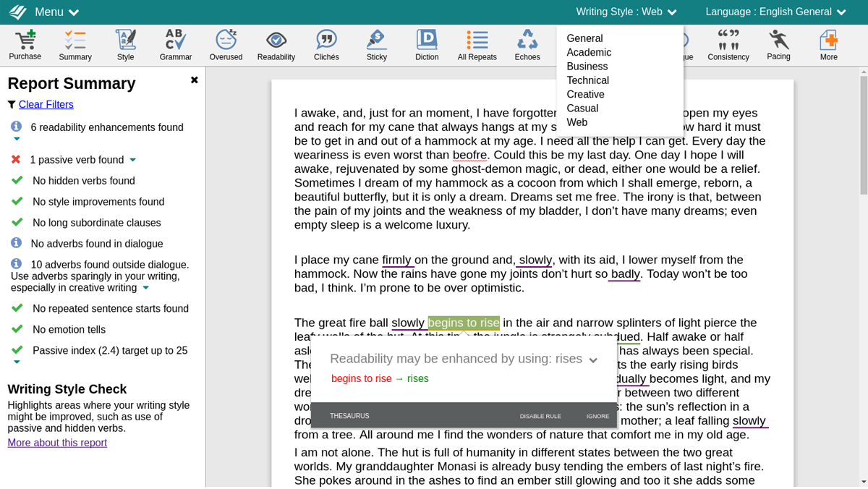The width and height of the screenshot is (868, 489).
Task: Run the Diction report
Action: 427,45
